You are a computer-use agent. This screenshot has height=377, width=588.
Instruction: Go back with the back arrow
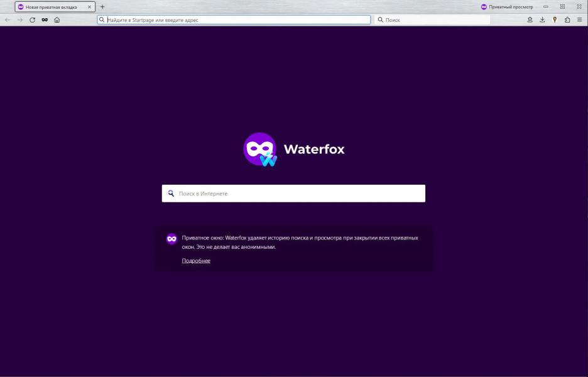[x=8, y=20]
